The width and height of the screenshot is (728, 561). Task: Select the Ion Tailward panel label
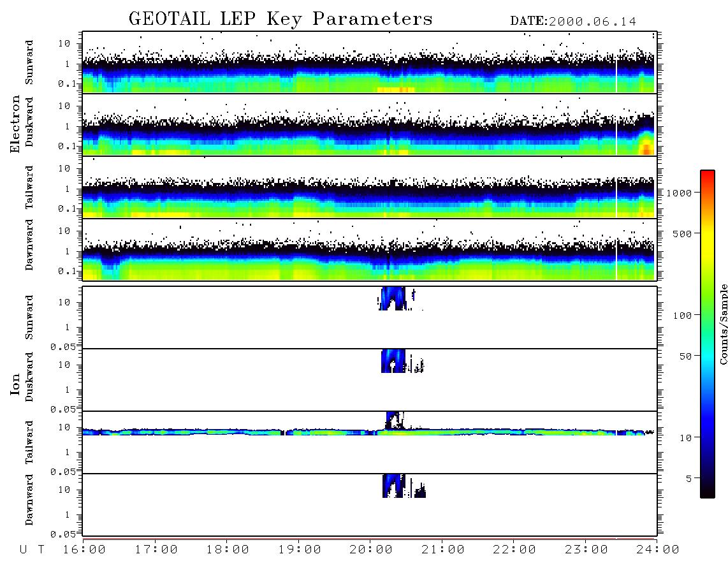tap(29, 442)
